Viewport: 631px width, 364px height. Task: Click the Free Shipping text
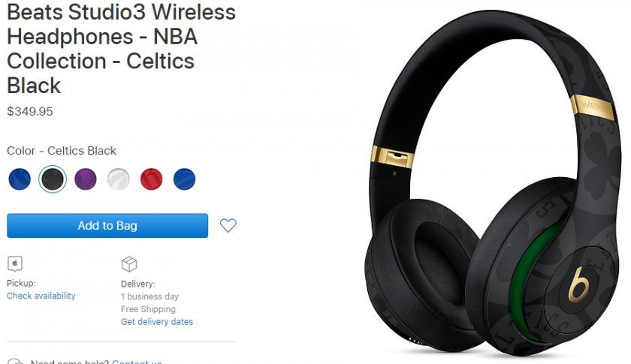point(148,309)
